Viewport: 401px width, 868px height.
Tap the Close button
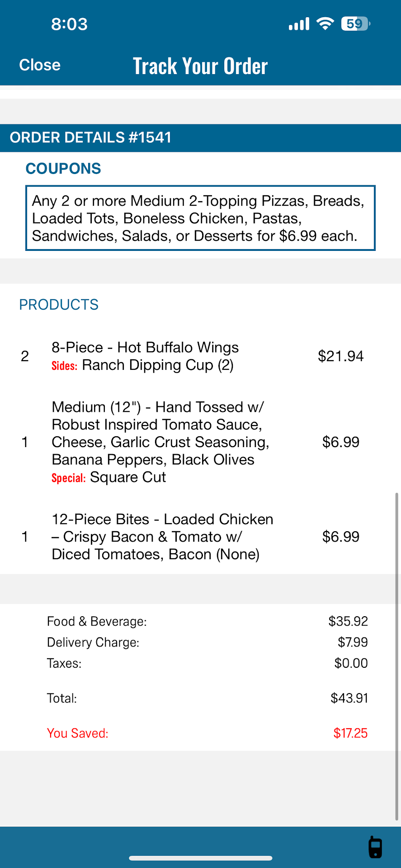[x=40, y=65]
